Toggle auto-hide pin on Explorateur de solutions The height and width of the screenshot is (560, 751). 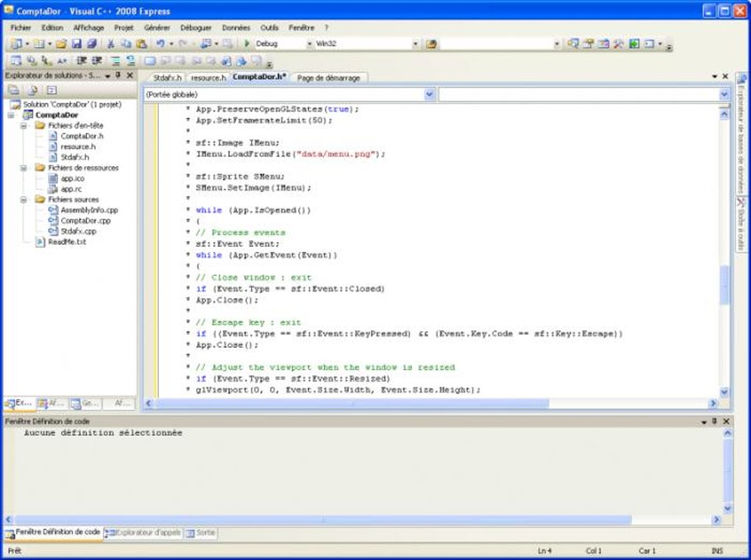(x=119, y=76)
